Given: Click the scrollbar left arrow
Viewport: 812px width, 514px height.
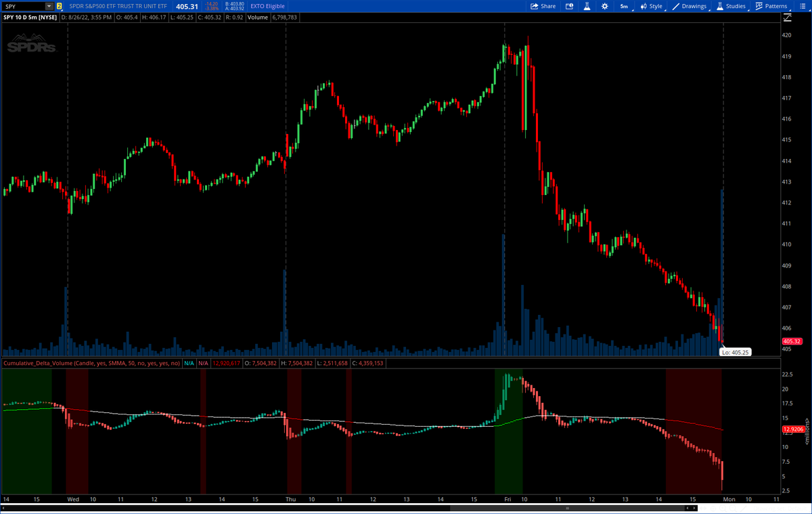Looking at the screenshot, I should click(x=3, y=508).
